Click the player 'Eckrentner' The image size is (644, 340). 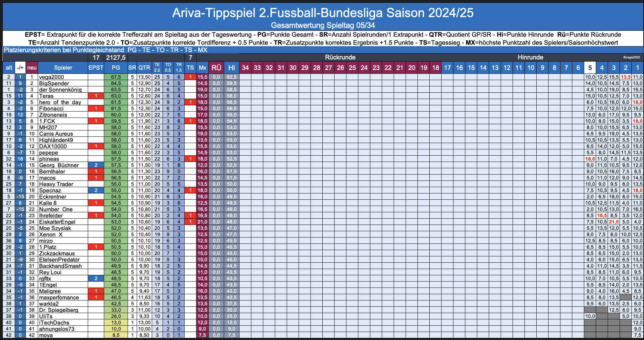coord(53,197)
